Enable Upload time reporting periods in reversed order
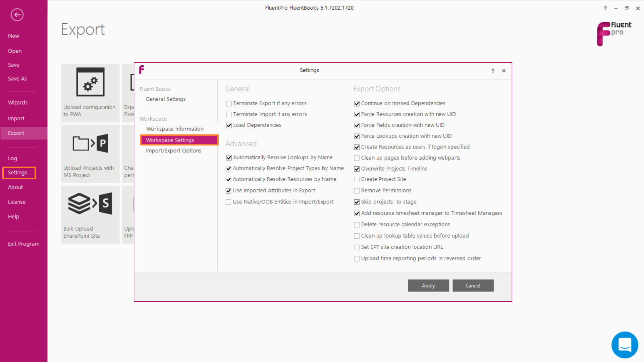The image size is (644, 362). pyautogui.click(x=357, y=259)
